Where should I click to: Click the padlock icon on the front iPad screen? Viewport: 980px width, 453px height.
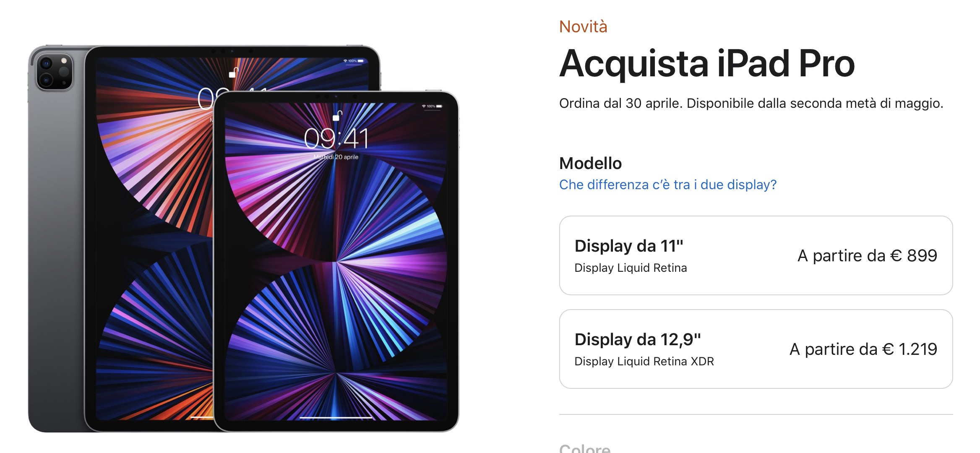pos(337,116)
